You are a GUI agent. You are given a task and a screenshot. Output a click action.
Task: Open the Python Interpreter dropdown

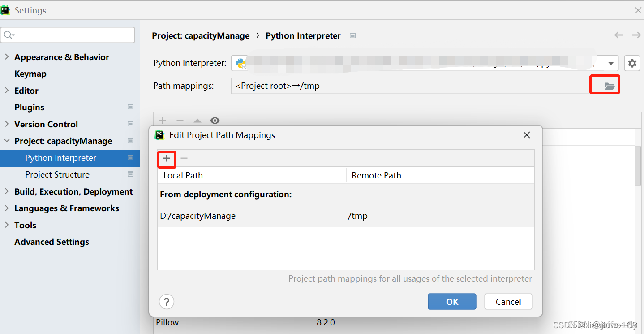(611, 63)
